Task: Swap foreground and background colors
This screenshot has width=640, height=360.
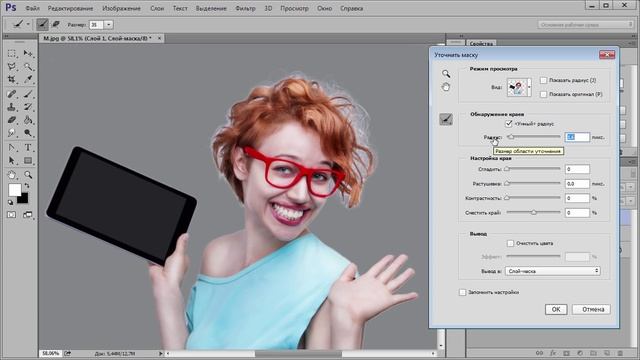Action: coord(27,186)
